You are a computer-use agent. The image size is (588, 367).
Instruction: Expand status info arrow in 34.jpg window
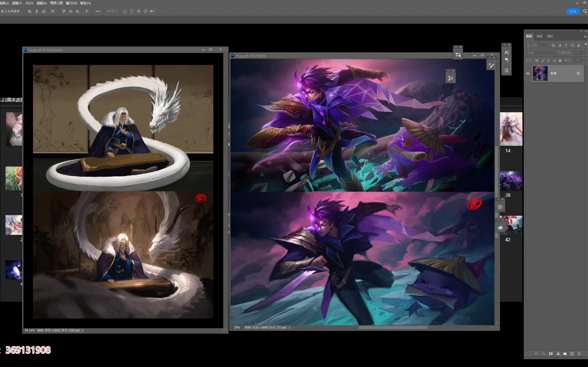pyautogui.click(x=83, y=330)
